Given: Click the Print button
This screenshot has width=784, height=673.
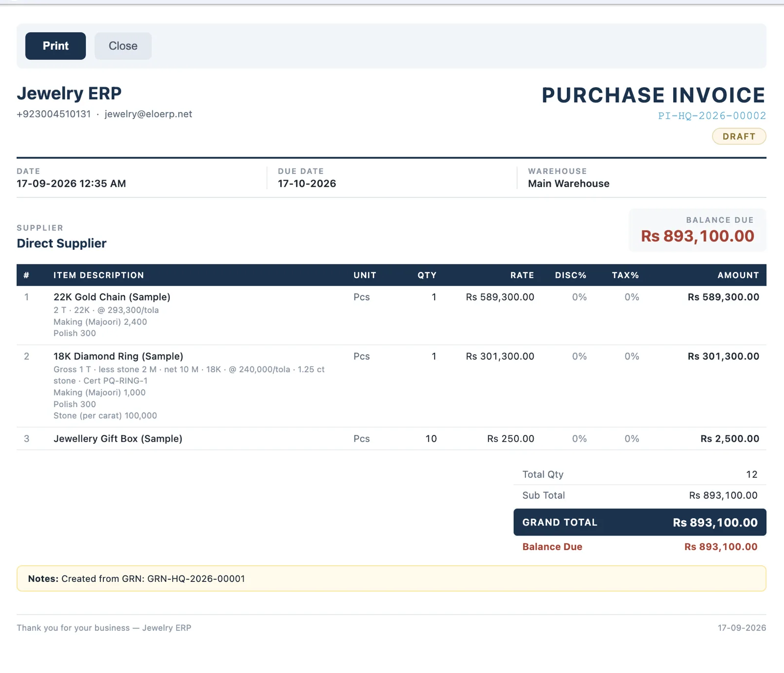Looking at the screenshot, I should [55, 46].
